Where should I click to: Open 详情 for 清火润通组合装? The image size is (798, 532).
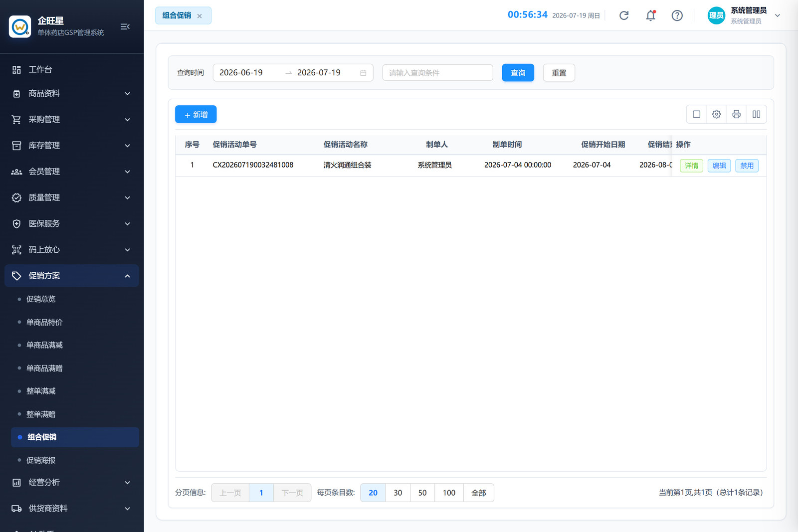tap(691, 166)
